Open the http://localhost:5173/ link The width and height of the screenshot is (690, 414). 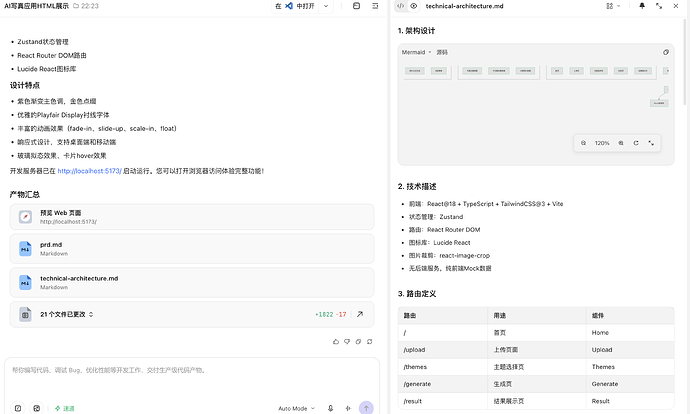tap(89, 171)
